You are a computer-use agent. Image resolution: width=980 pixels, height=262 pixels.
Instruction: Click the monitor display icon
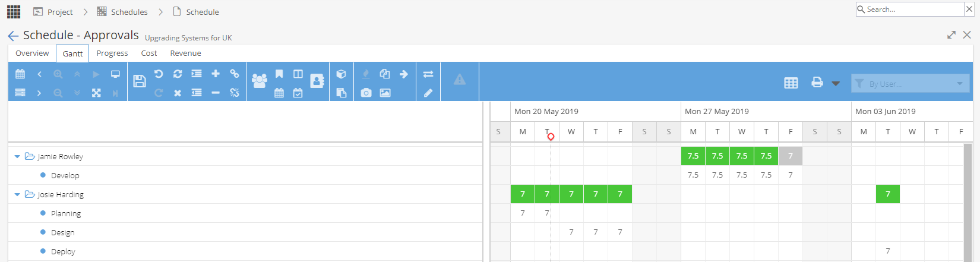coord(115,74)
